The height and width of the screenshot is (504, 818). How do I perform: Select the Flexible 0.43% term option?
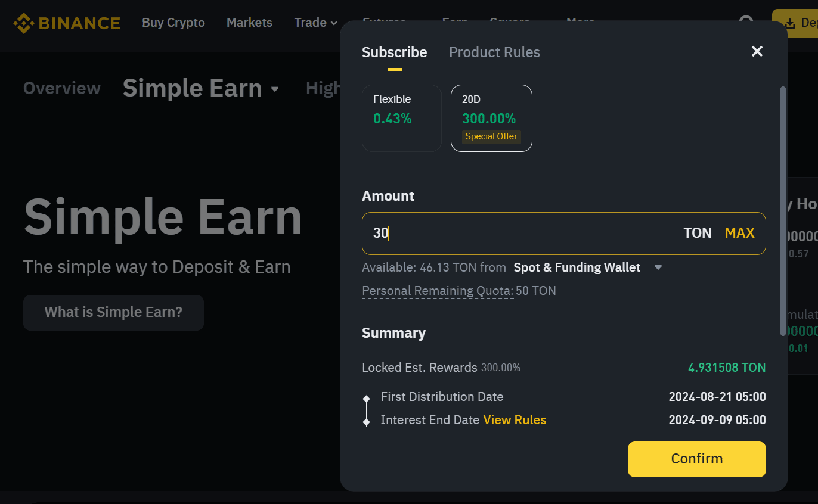(x=401, y=118)
